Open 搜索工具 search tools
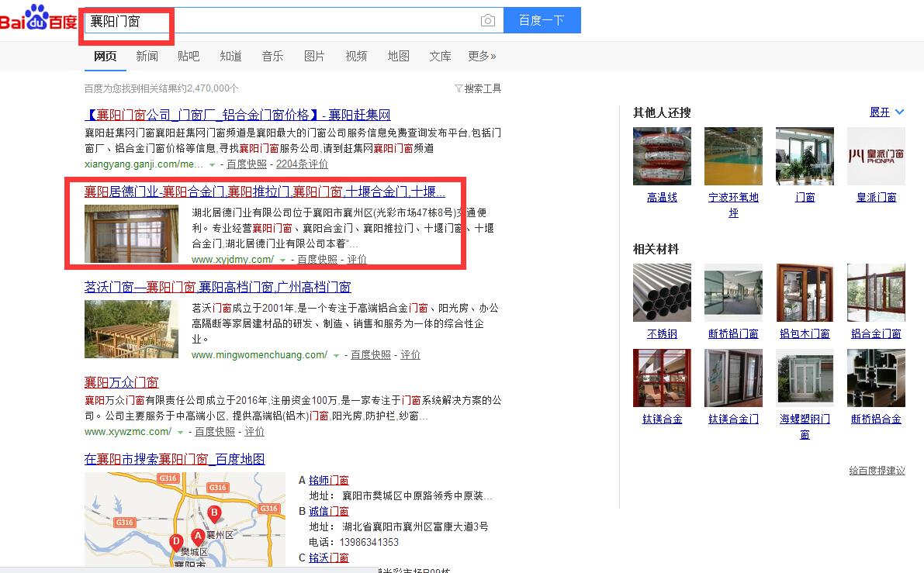The image size is (924, 573). (483, 88)
